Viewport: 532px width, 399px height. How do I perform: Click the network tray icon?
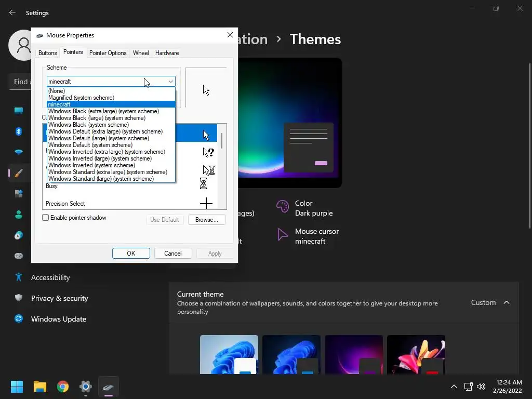tap(469, 387)
